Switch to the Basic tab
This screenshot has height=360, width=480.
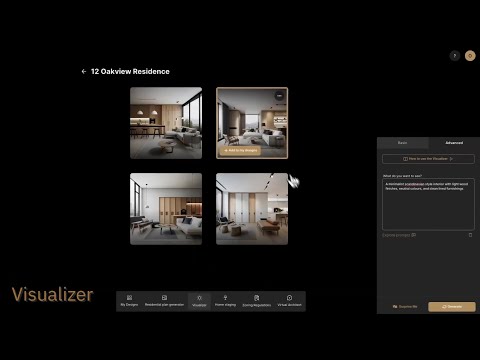[402, 143]
